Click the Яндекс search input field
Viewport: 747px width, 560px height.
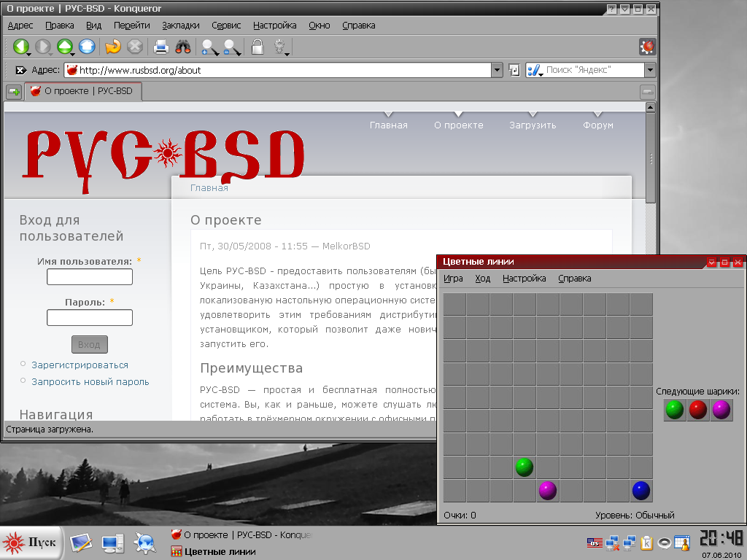point(594,71)
